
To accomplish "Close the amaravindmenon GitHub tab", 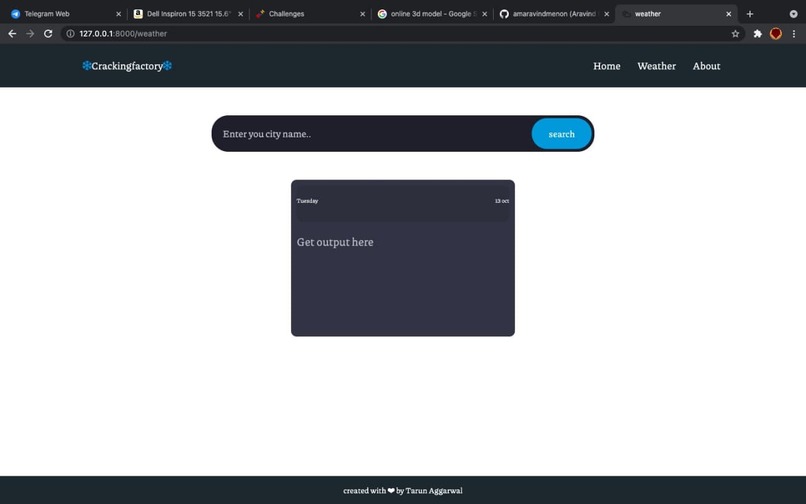I will coord(607,14).
